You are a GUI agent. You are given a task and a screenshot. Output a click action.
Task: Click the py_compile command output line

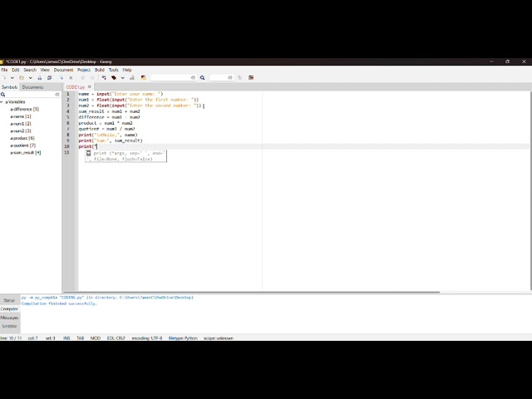click(107, 298)
